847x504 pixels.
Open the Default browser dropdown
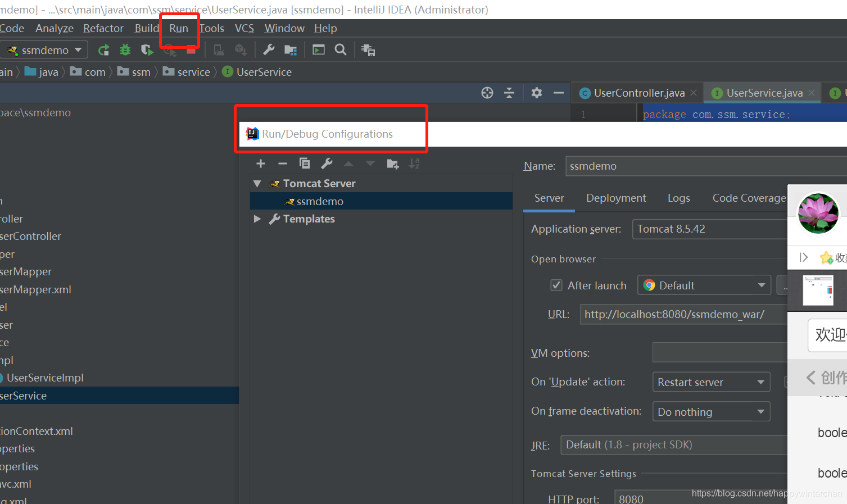[x=704, y=285]
